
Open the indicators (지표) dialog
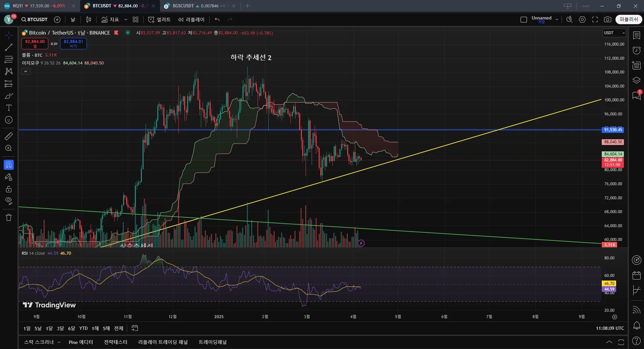click(x=110, y=19)
